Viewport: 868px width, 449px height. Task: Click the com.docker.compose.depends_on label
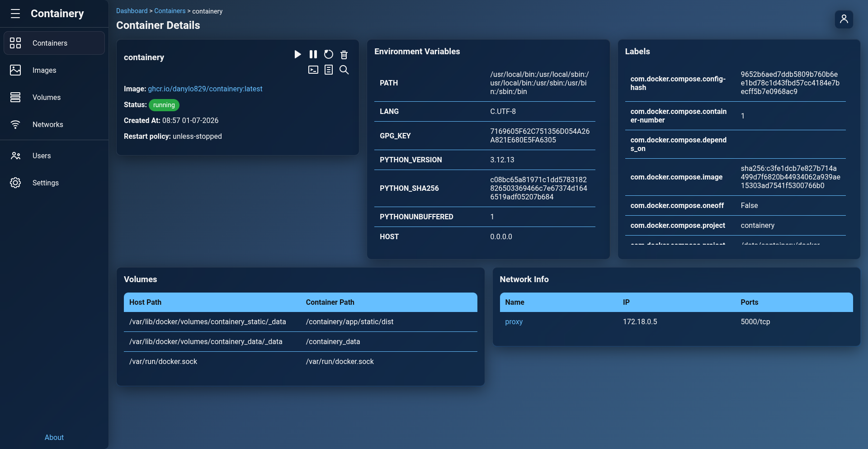[679, 144]
